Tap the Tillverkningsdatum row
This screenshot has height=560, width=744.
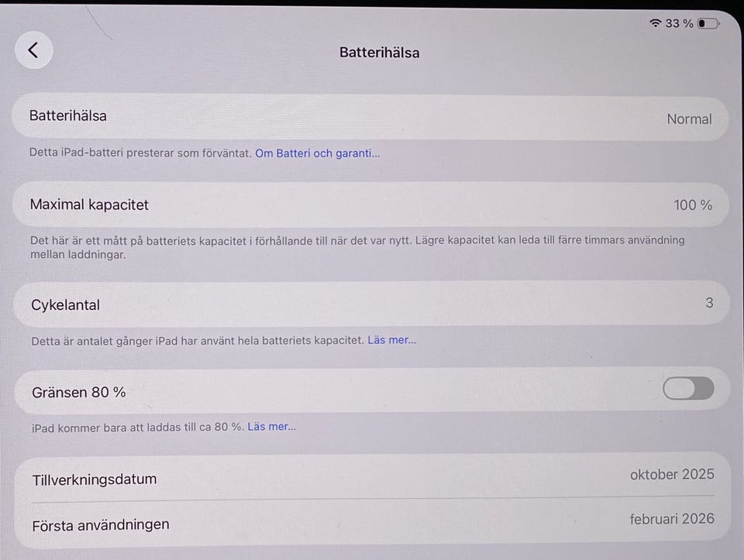coord(372,477)
